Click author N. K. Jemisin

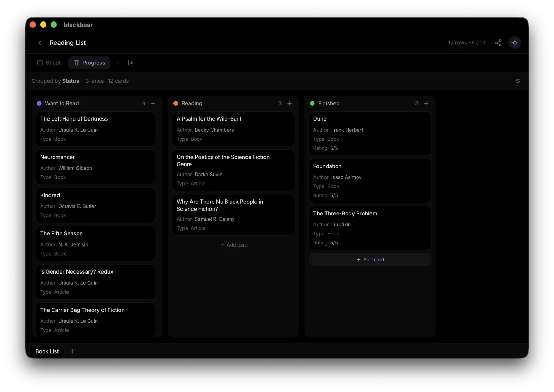point(73,245)
